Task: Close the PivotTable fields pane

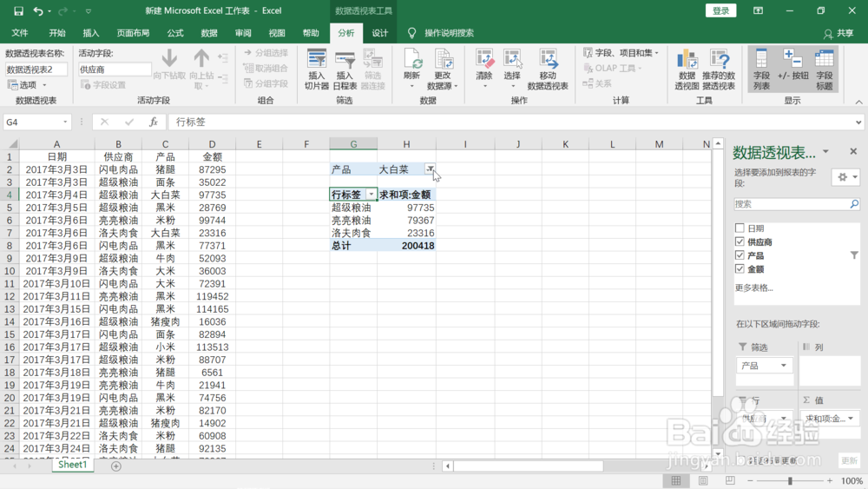Action: 853,151
